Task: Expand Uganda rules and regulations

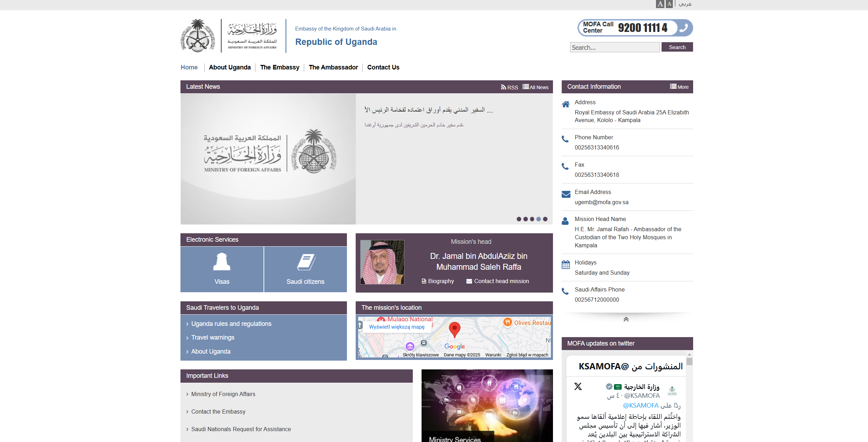Action: coord(231,324)
